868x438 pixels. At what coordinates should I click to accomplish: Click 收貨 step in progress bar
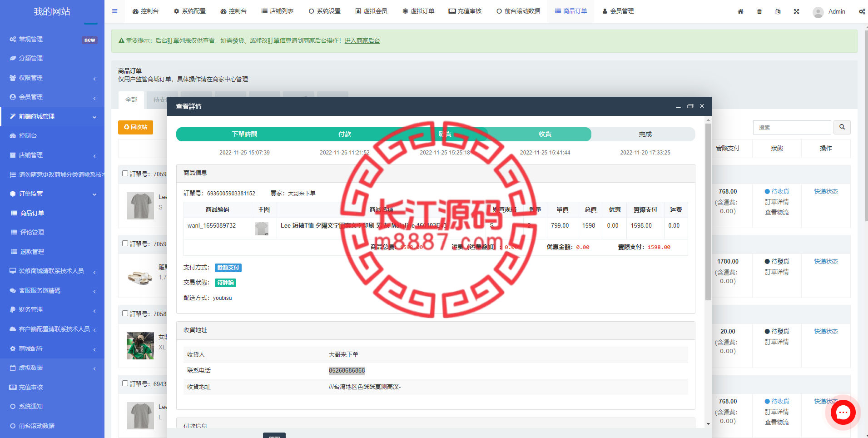[545, 134]
